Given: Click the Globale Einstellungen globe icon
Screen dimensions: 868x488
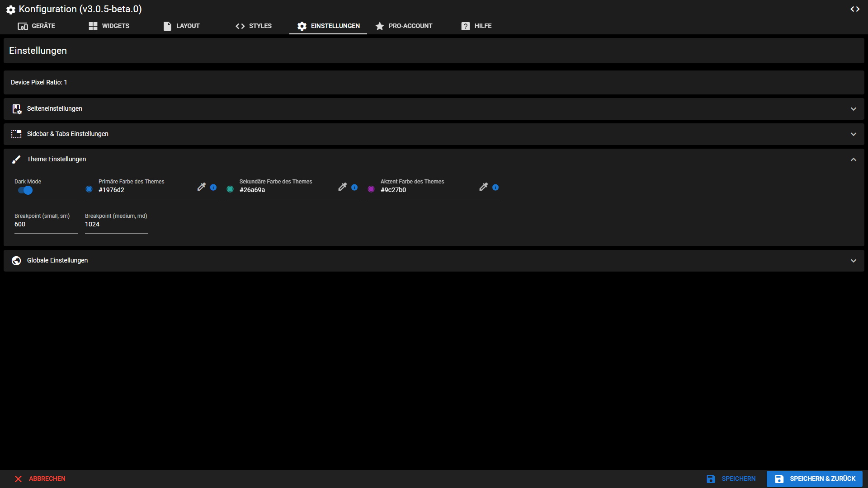Looking at the screenshot, I should click(16, 261).
